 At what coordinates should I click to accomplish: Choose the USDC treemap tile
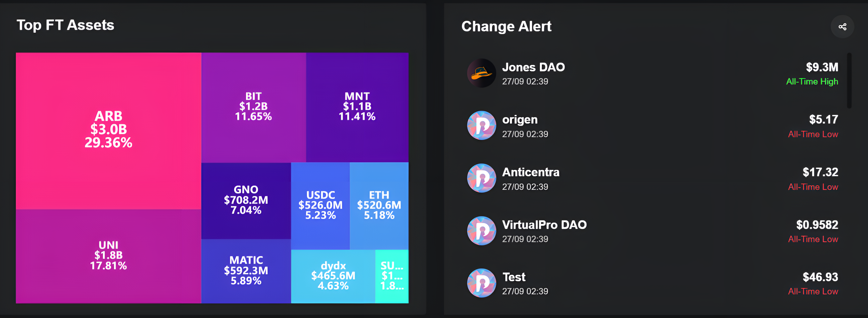pyautogui.click(x=320, y=205)
